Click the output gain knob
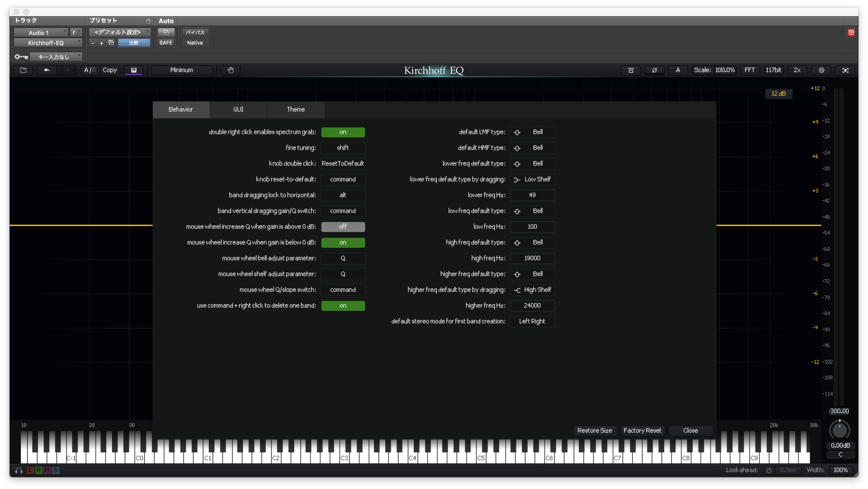 click(x=839, y=430)
